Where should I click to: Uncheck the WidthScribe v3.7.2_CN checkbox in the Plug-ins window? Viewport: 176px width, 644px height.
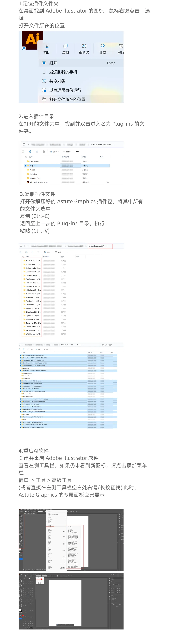21,427
